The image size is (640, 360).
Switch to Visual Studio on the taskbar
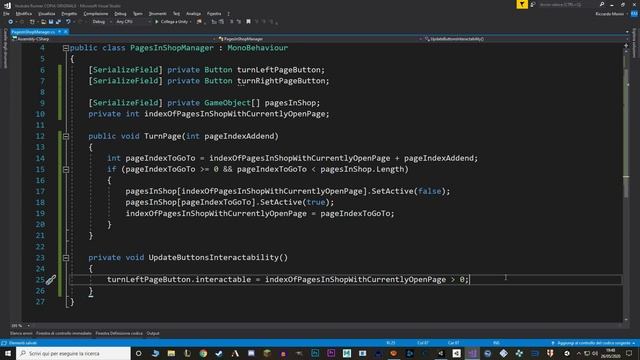point(472,353)
